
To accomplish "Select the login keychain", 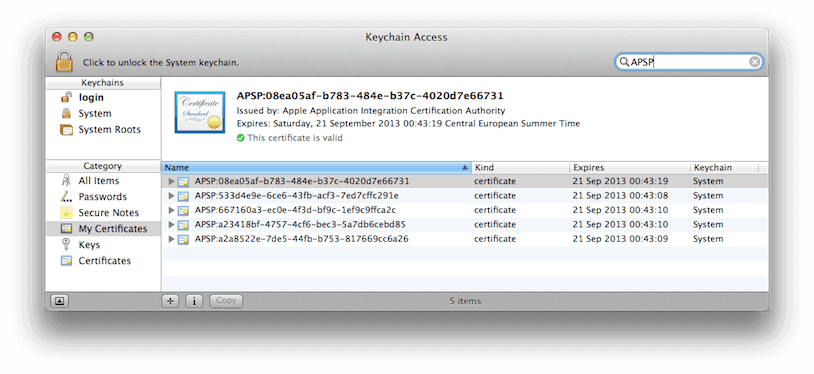I will point(91,97).
